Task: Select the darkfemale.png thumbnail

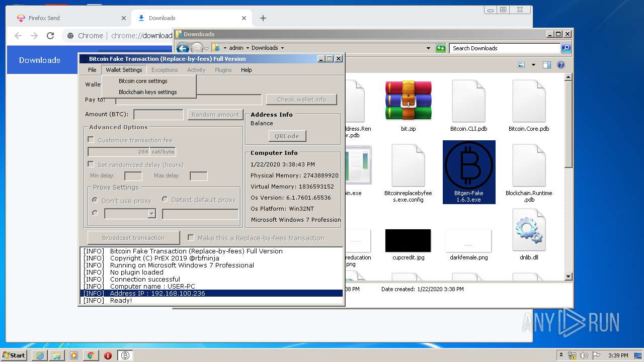Action: click(468, 240)
